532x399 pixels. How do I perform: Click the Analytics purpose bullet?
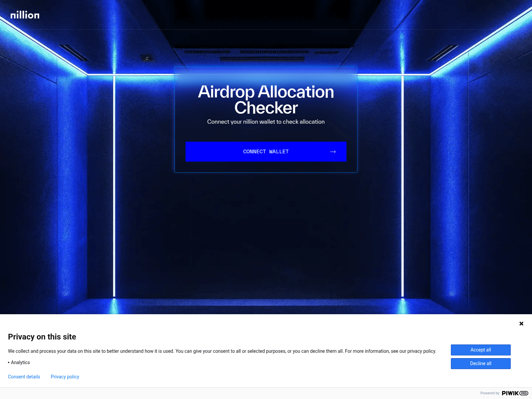(19, 362)
